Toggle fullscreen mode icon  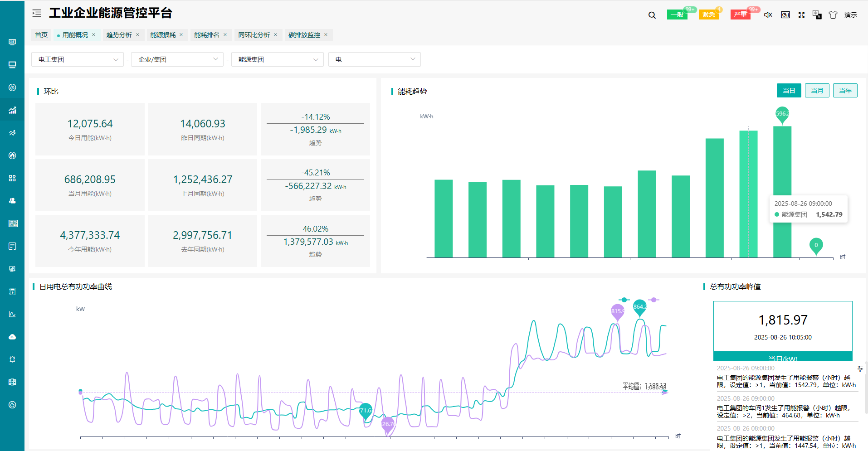click(x=801, y=15)
